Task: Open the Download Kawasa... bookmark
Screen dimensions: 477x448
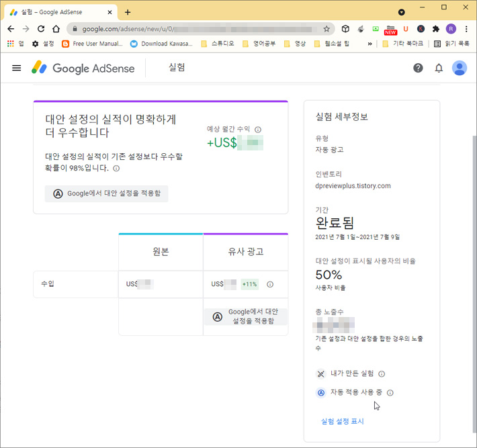Action: click(x=161, y=44)
